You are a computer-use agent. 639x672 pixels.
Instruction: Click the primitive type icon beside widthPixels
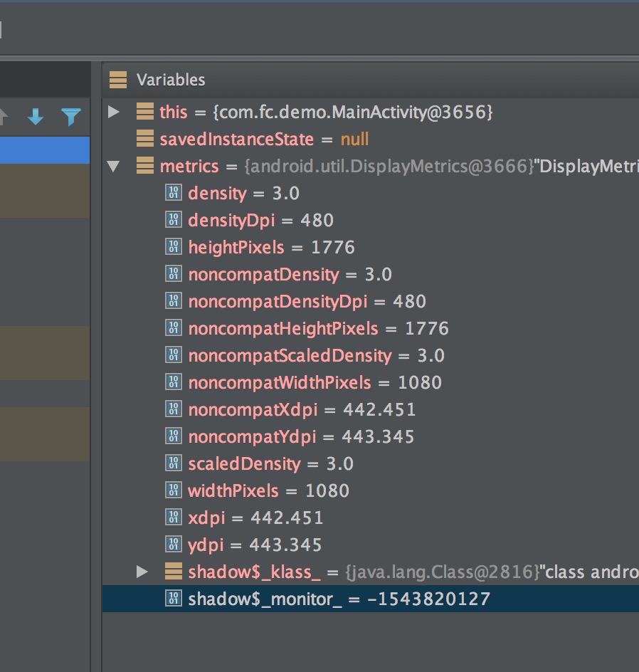point(172,490)
